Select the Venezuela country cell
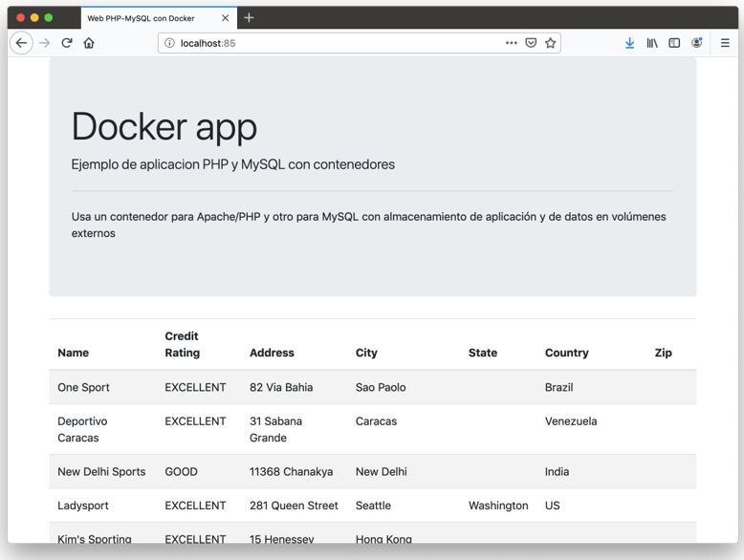 pyautogui.click(x=571, y=421)
